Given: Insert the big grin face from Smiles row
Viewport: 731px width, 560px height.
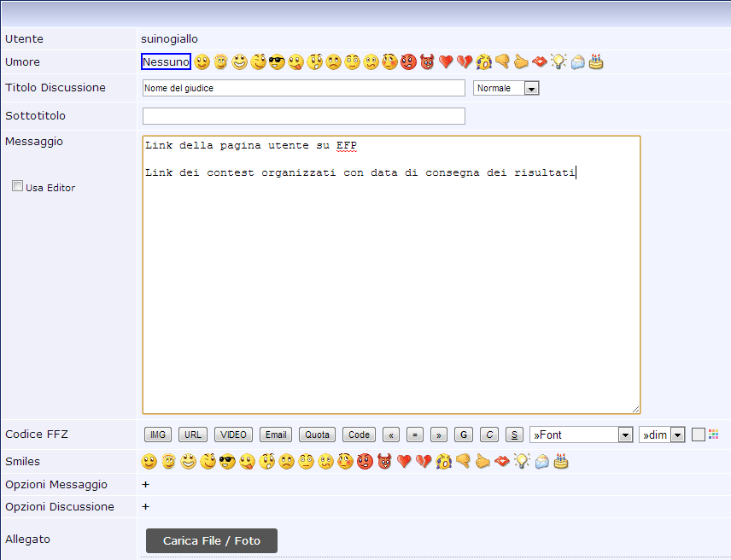Looking at the screenshot, I should 189,461.
